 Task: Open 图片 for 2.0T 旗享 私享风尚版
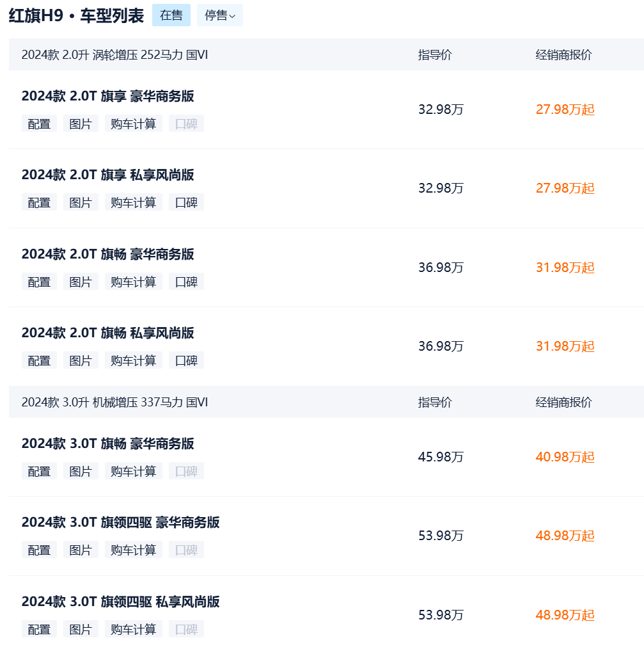point(81,203)
